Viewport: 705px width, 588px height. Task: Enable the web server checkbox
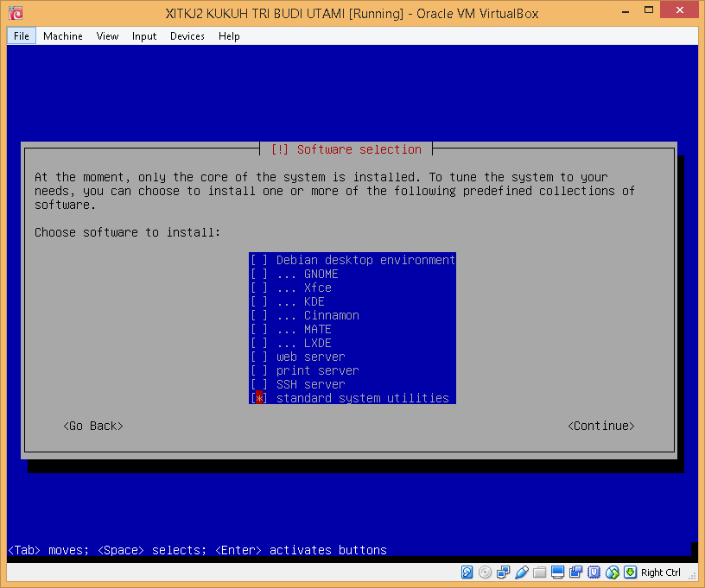(259, 357)
